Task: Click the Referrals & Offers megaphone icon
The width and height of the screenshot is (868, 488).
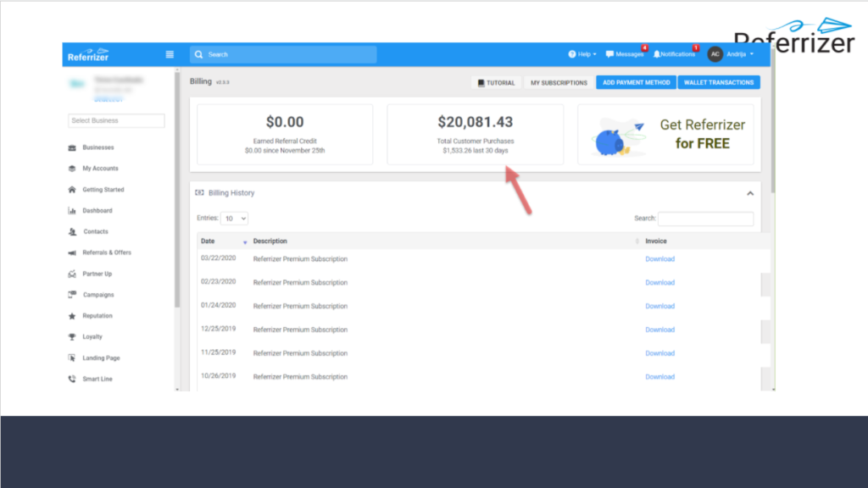Action: point(72,253)
